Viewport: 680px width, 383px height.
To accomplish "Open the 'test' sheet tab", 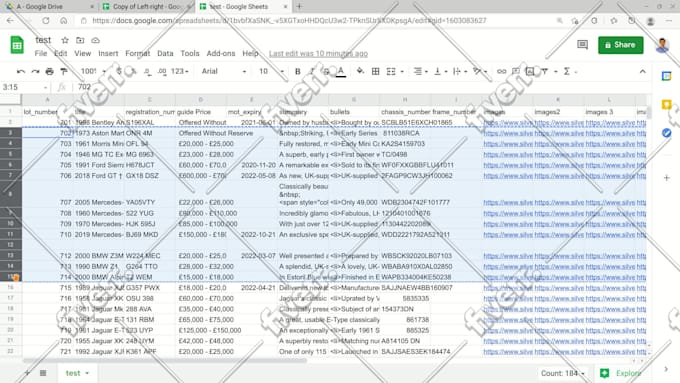I will pyautogui.click(x=77, y=373).
